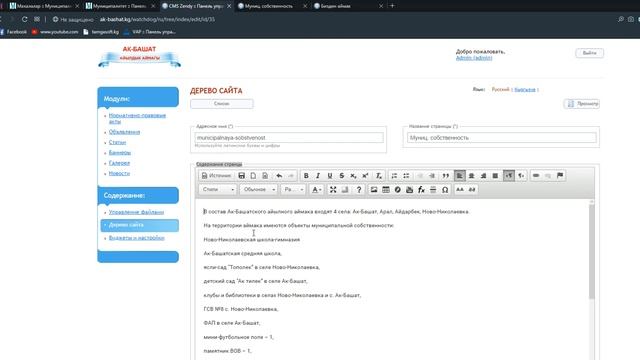The image size is (640, 360).
Task: Click the Просмотр preview button
Action: 582,104
